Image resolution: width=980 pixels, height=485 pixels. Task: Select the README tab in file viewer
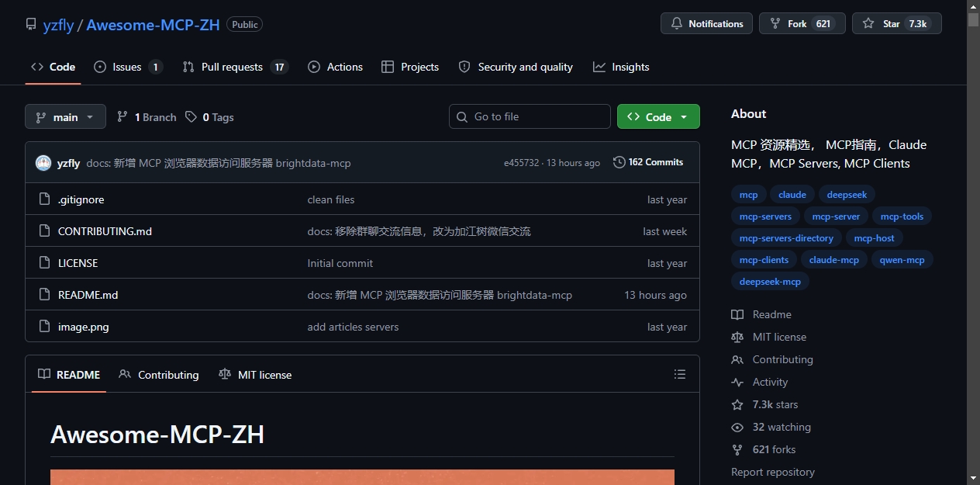pyautogui.click(x=69, y=374)
